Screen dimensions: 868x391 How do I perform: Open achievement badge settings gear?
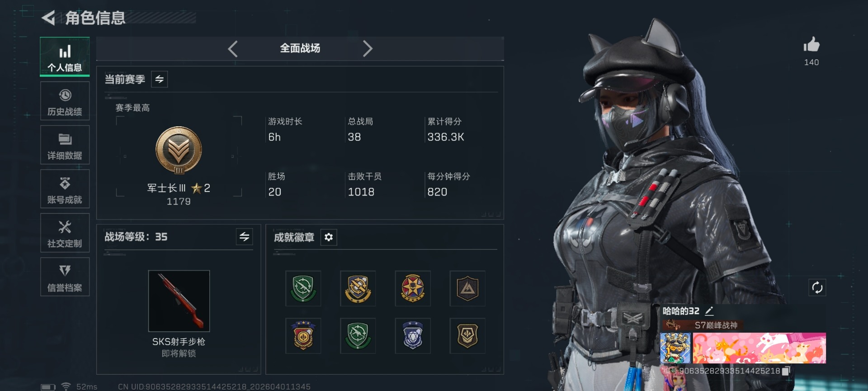coord(329,237)
